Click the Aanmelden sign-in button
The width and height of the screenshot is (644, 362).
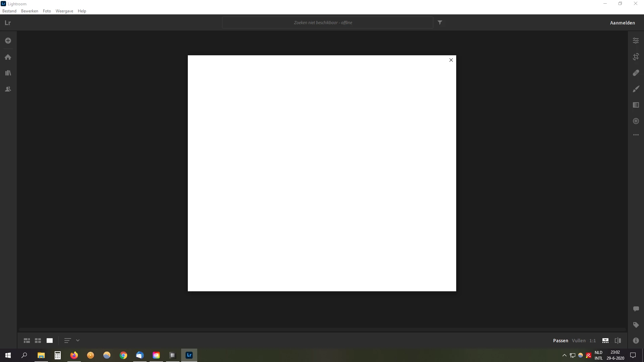[x=622, y=23]
